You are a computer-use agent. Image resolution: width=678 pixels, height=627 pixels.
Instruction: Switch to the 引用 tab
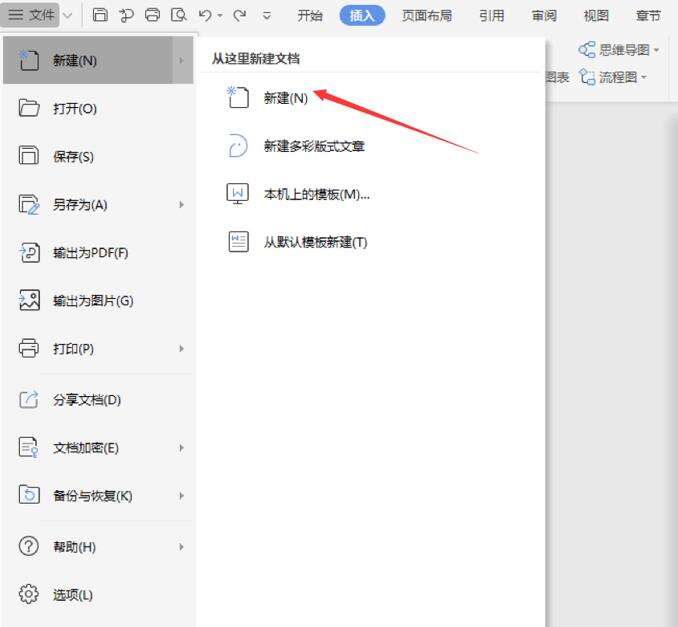pos(492,16)
